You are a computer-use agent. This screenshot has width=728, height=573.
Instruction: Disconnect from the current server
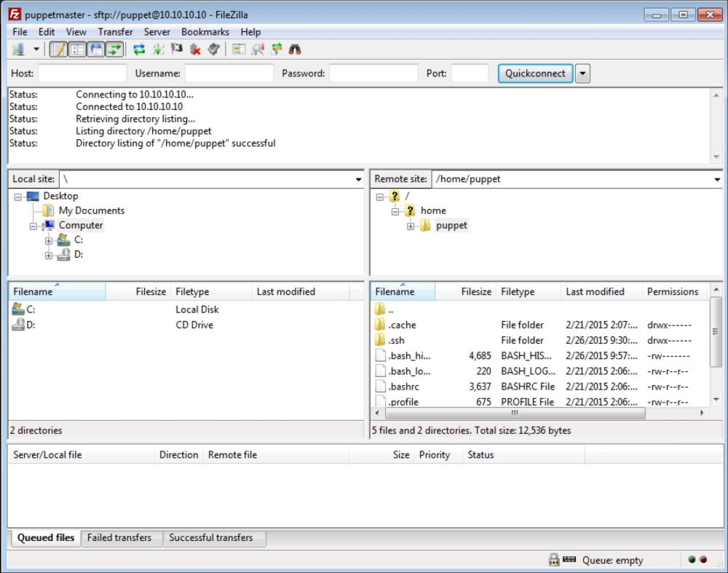(195, 50)
